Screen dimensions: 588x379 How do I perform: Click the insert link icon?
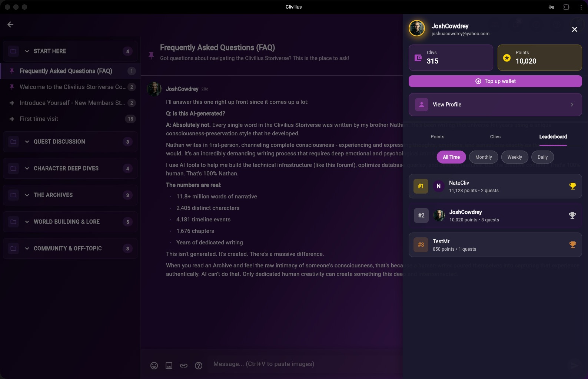(x=184, y=366)
